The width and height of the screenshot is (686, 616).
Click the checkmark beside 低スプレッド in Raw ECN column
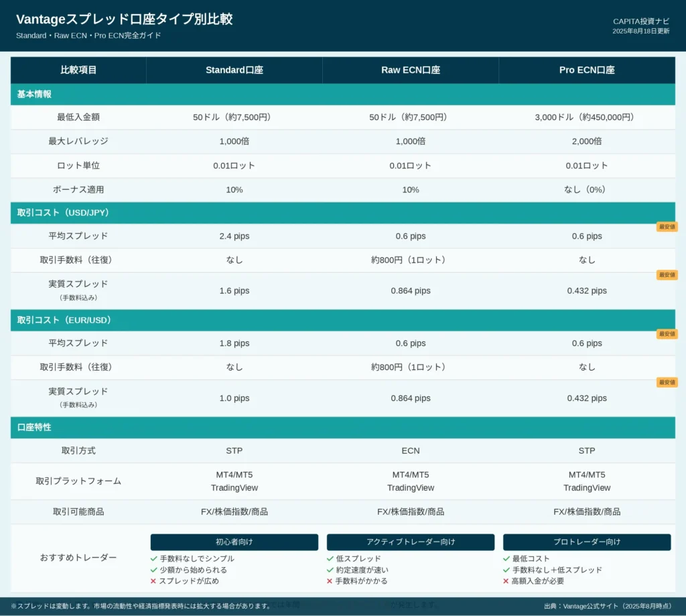coord(330,558)
